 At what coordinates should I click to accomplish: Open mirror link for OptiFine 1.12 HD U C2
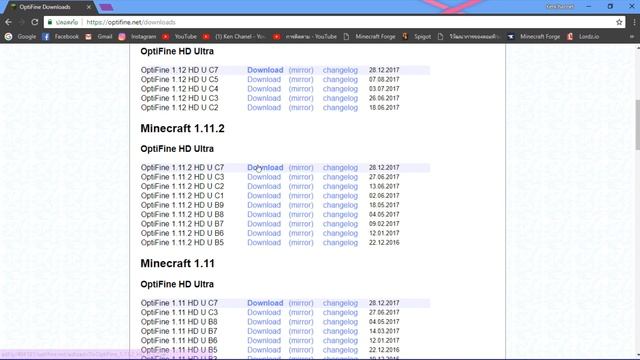(x=301, y=108)
